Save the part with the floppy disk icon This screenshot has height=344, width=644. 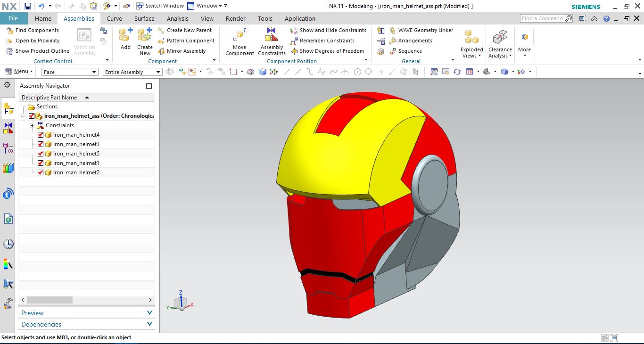coord(28,6)
